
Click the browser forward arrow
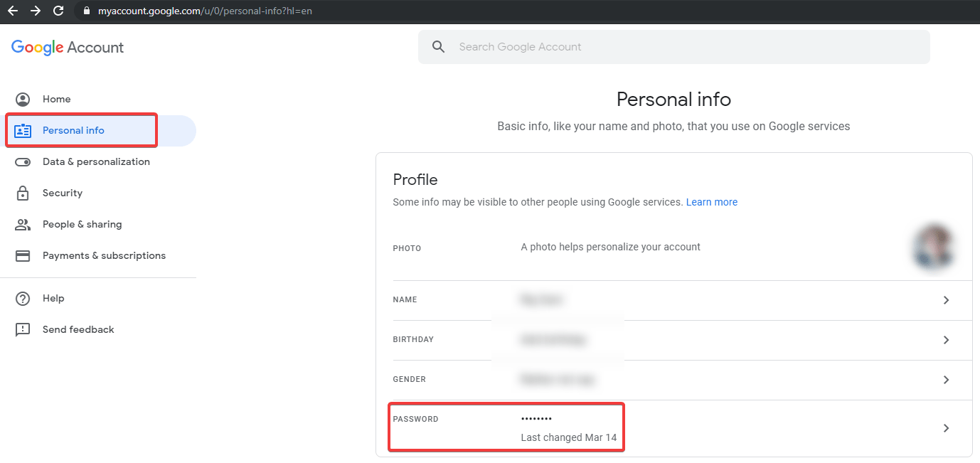tap(36, 11)
